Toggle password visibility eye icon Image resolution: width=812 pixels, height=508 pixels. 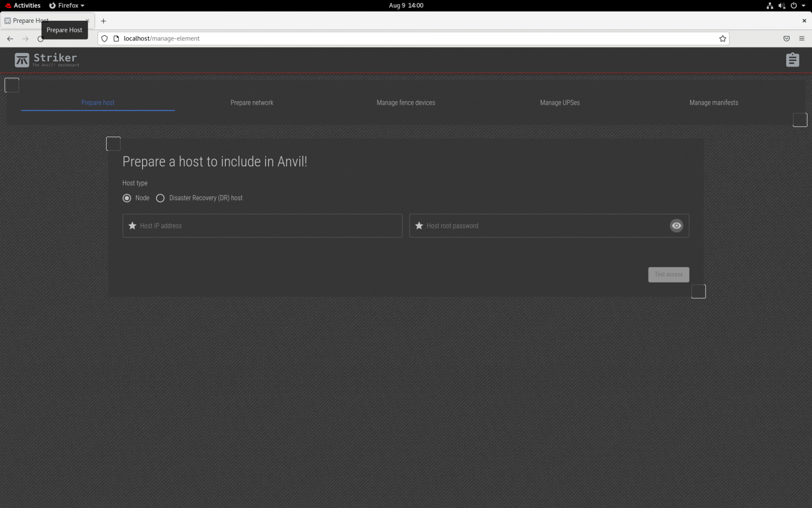pyautogui.click(x=676, y=226)
